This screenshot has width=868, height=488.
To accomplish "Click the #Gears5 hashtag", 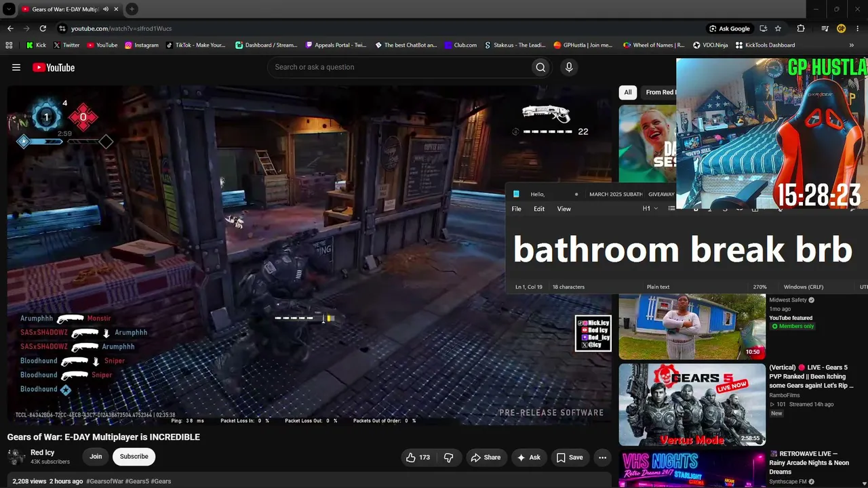I will click(x=138, y=481).
